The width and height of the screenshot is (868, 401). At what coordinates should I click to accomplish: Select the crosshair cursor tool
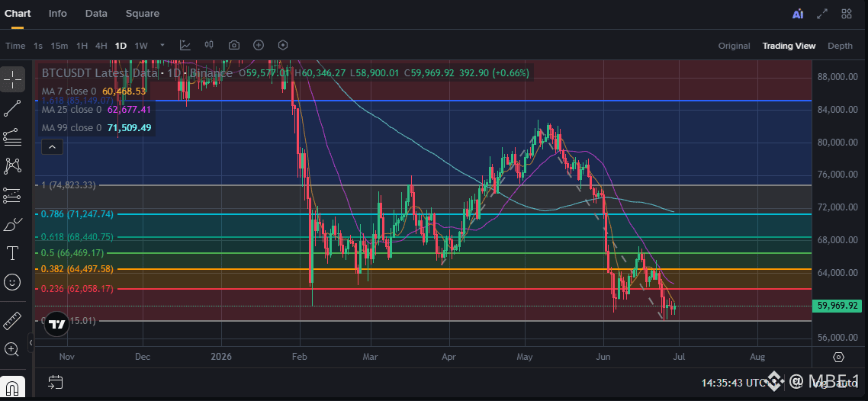(12, 79)
